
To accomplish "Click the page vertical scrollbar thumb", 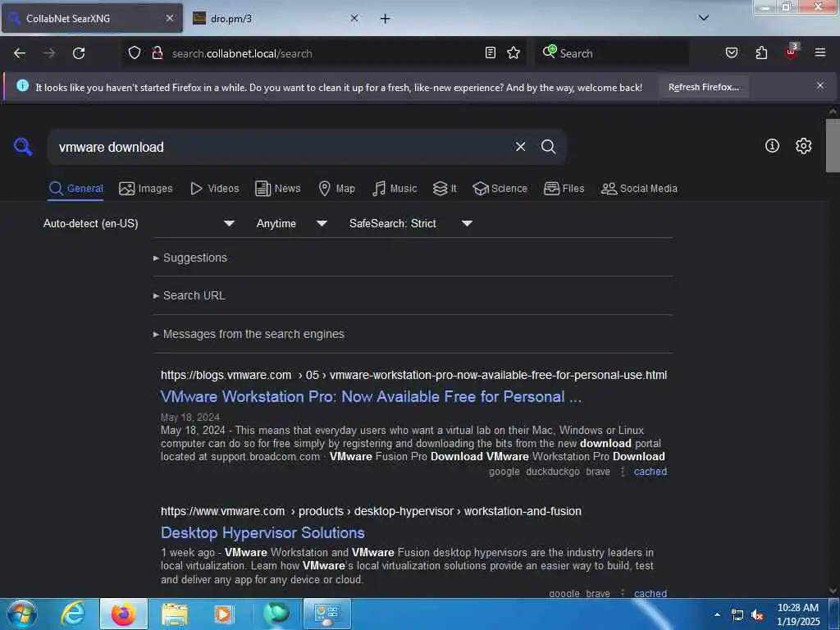I will click(833, 145).
